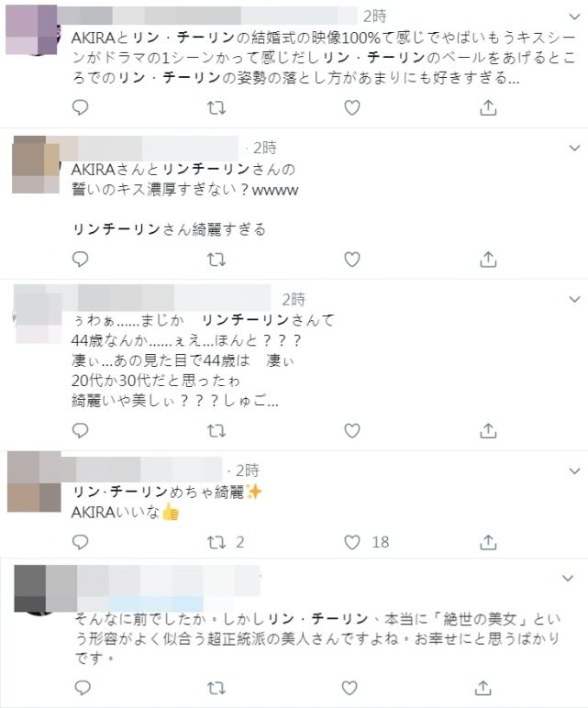This screenshot has height=708, width=588.
Task: Like the tweet with 18 likes
Action: (352, 542)
